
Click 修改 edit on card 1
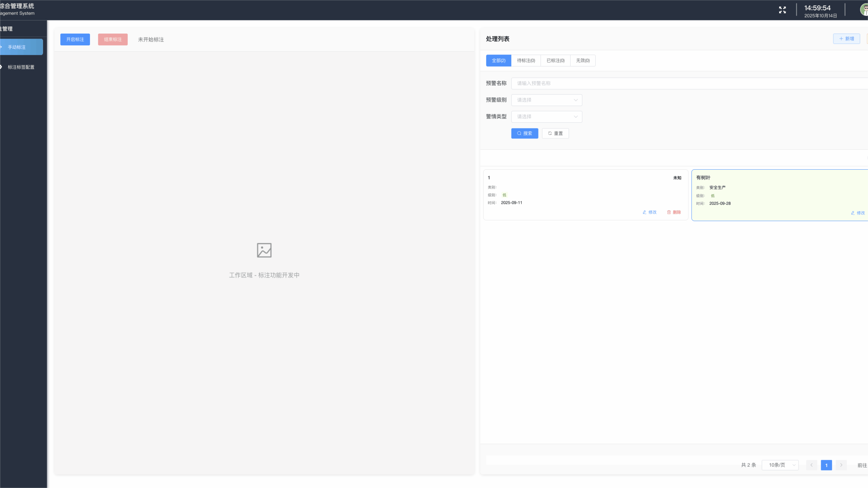[x=649, y=212]
